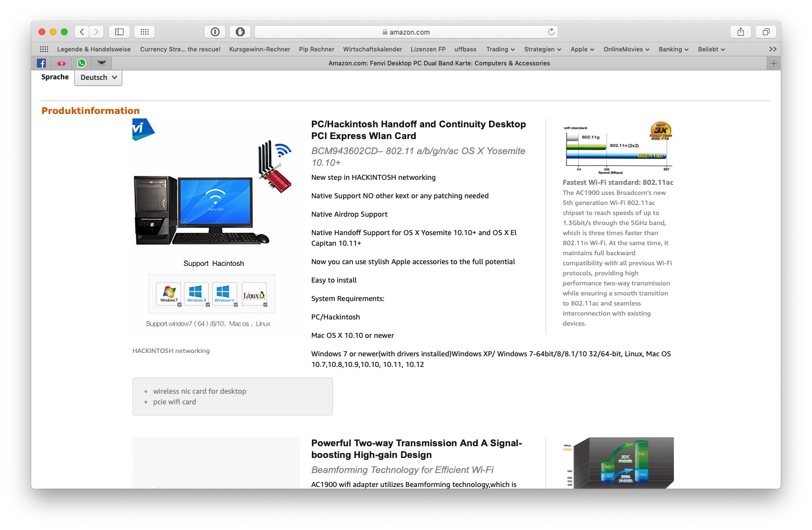This screenshot has width=812, height=530.
Task: Open the Share button in toolbar
Action: tap(740, 32)
